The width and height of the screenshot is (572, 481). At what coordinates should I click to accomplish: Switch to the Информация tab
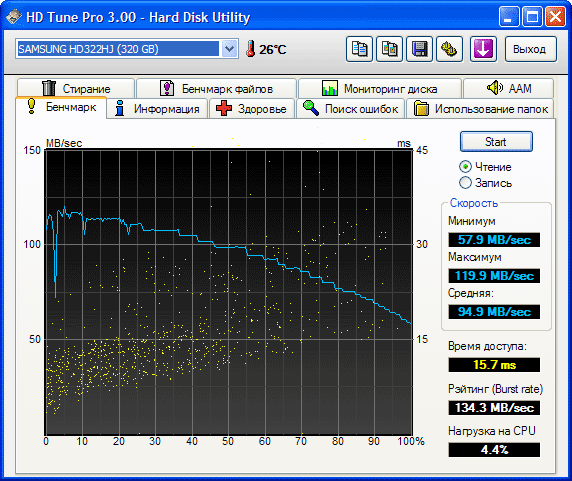(157, 109)
